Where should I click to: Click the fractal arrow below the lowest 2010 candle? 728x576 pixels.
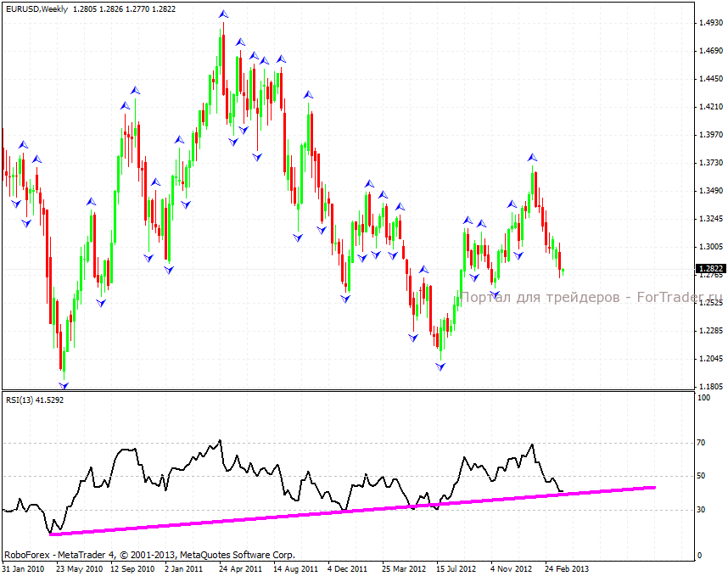pyautogui.click(x=63, y=384)
